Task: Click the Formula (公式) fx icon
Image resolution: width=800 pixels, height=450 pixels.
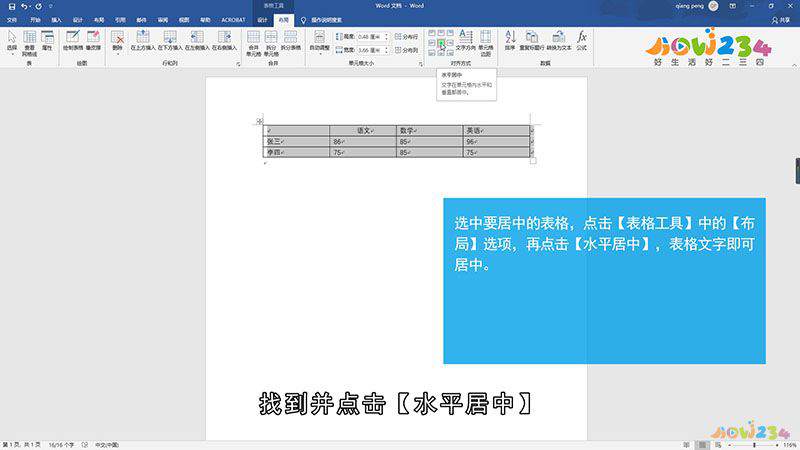Action: tap(582, 41)
